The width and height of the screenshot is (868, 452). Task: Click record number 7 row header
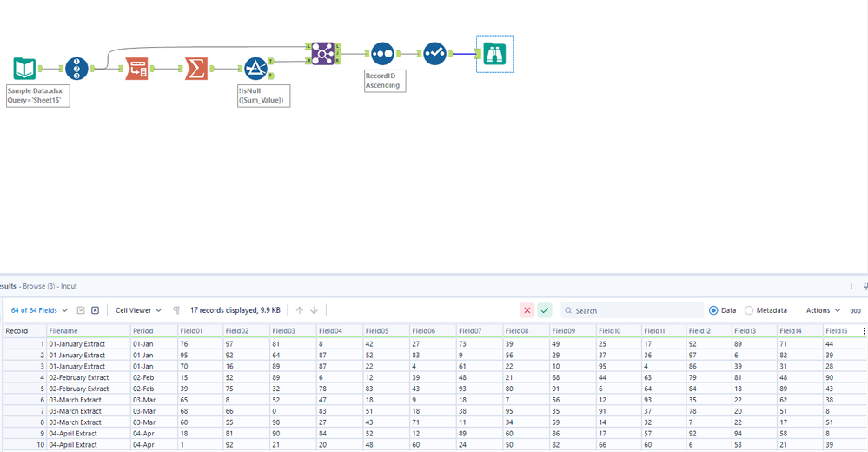pyautogui.click(x=24, y=411)
